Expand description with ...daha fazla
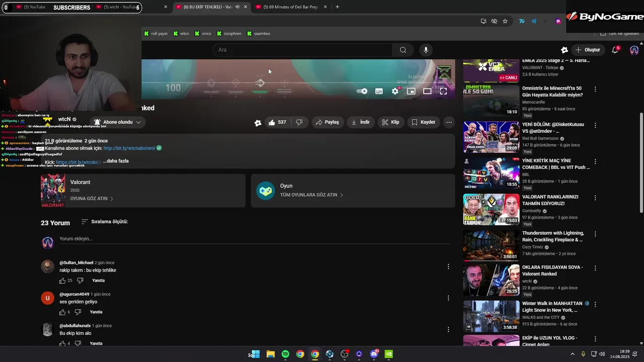 tap(116, 161)
